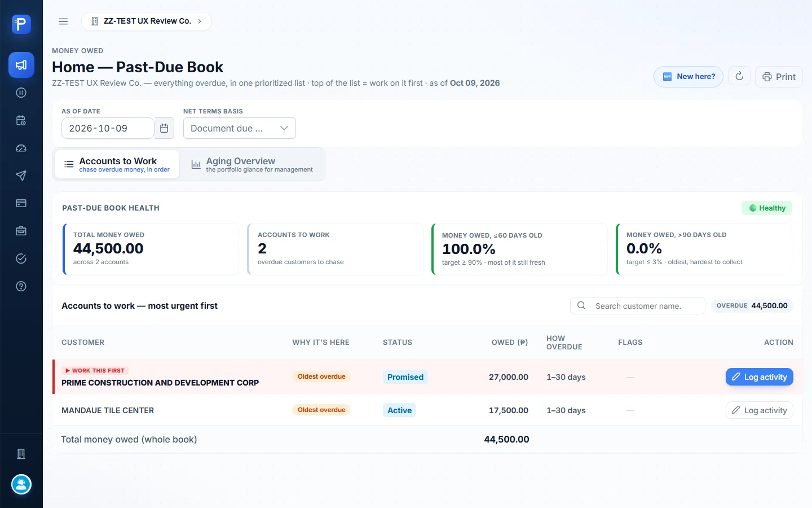Click the Print button
Screen dimensions: 812x508
[x=779, y=77]
